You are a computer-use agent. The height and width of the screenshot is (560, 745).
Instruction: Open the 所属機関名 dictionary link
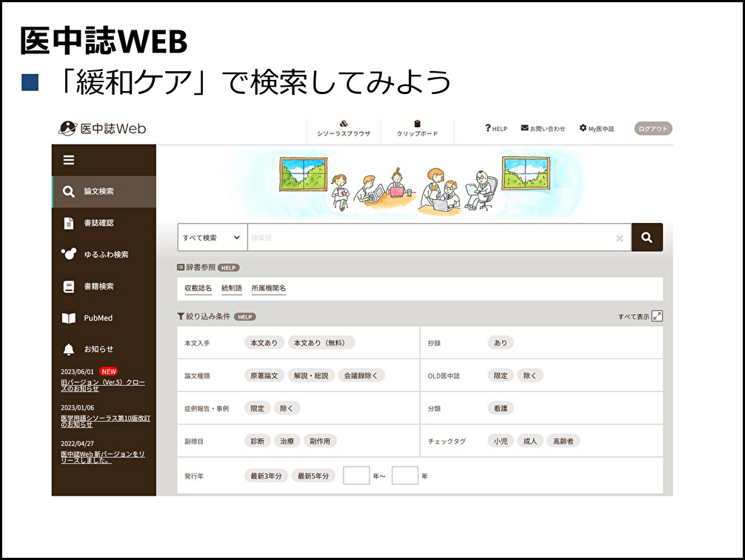pos(268,288)
